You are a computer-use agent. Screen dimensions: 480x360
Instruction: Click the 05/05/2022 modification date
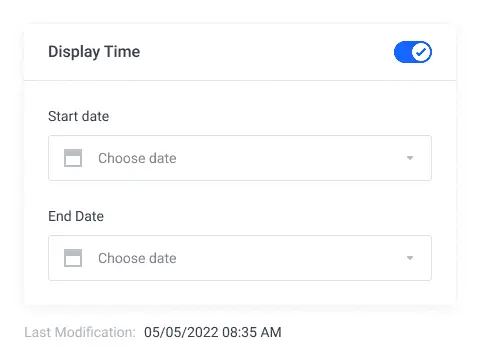click(181, 332)
